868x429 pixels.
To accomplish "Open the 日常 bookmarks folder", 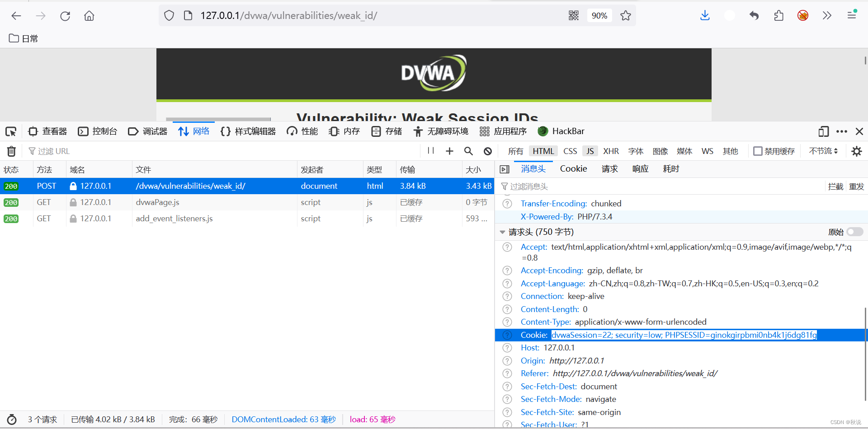I will (x=24, y=38).
